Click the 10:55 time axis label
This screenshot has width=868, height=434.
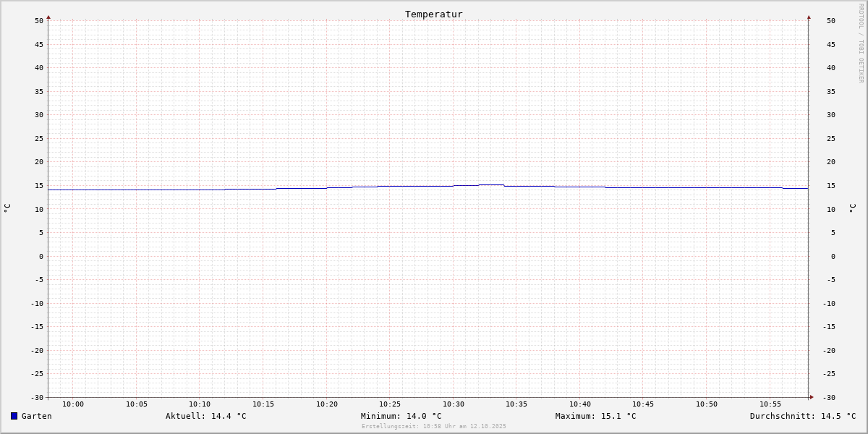770,404
